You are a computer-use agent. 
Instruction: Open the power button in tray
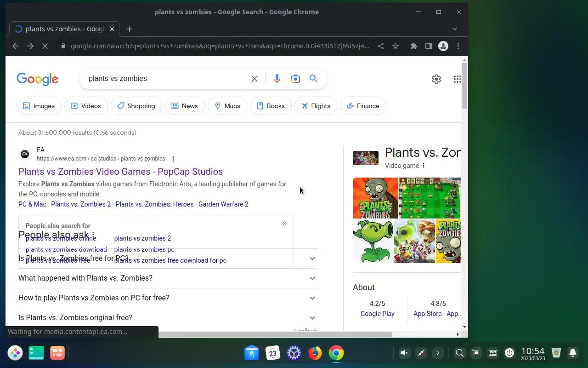click(x=509, y=353)
